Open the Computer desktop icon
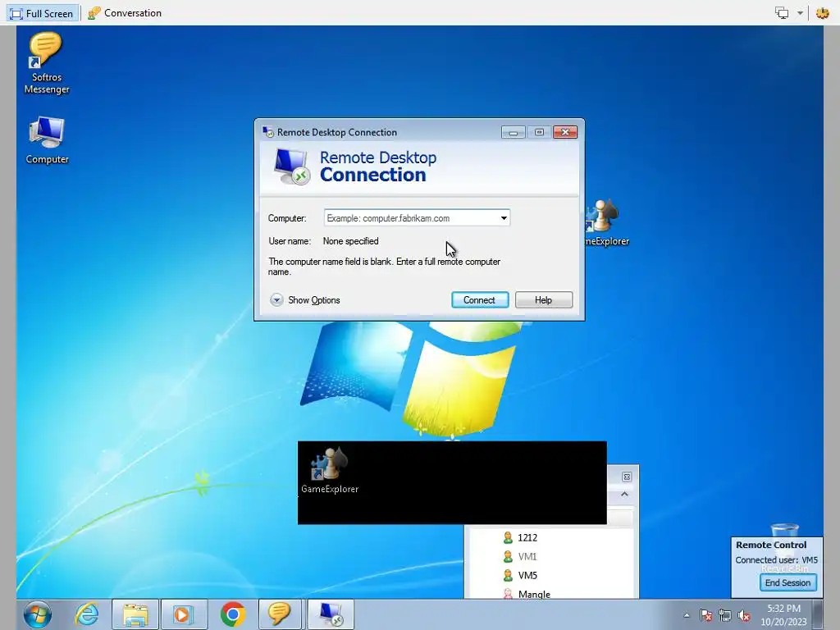Screen dimensions: 840x630 (47, 140)
